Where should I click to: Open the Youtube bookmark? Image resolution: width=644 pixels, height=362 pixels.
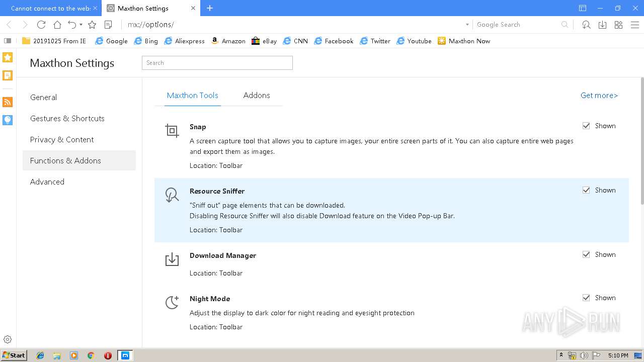coord(414,41)
